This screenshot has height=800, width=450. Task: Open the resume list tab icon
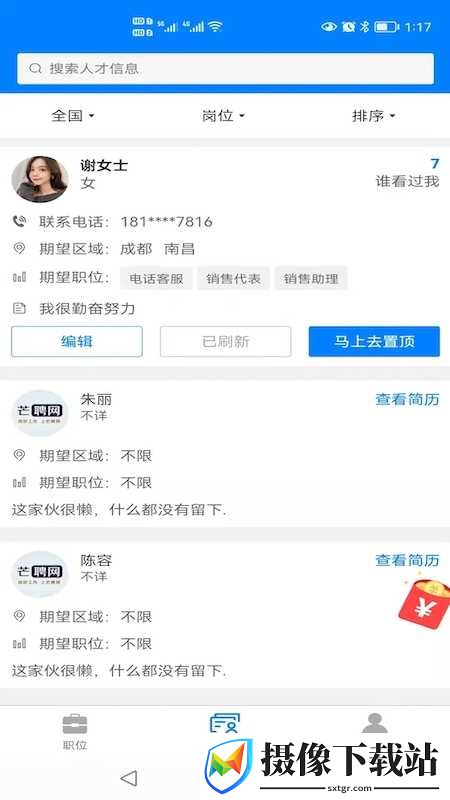(x=224, y=723)
